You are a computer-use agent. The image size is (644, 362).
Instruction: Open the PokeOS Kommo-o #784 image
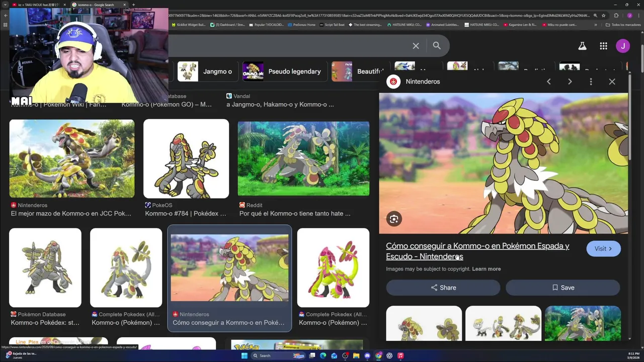click(x=186, y=158)
